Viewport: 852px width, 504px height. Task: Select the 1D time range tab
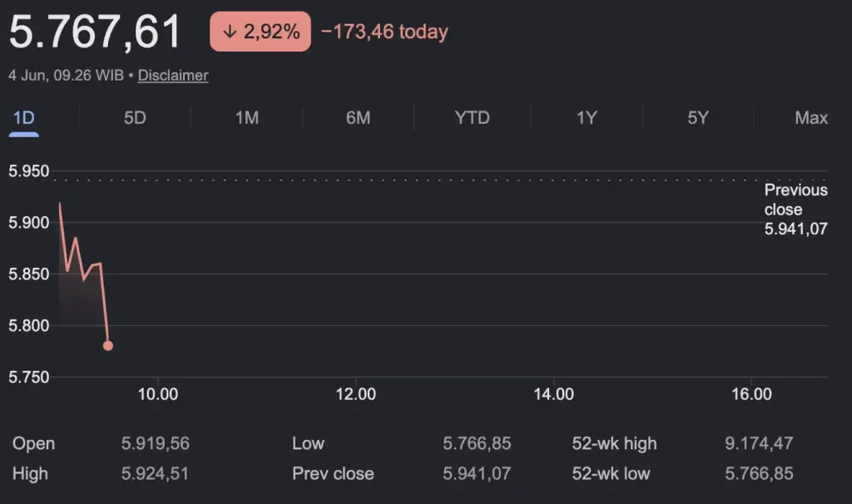click(x=23, y=118)
